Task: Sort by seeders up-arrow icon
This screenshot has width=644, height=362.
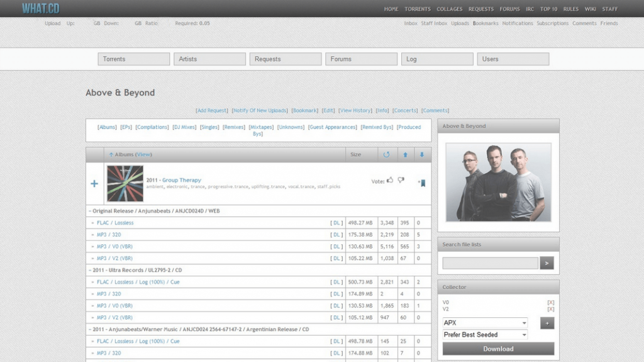Action: pyautogui.click(x=406, y=155)
